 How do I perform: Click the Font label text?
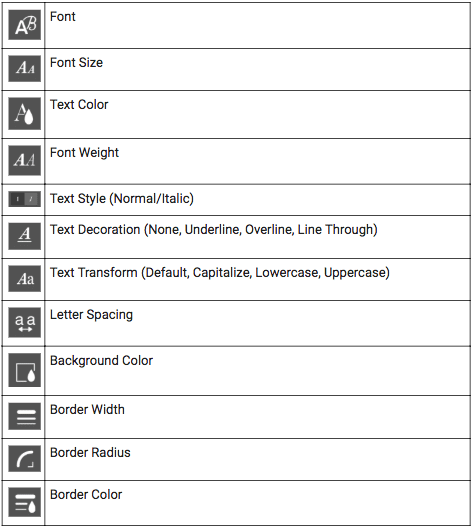click(x=63, y=16)
